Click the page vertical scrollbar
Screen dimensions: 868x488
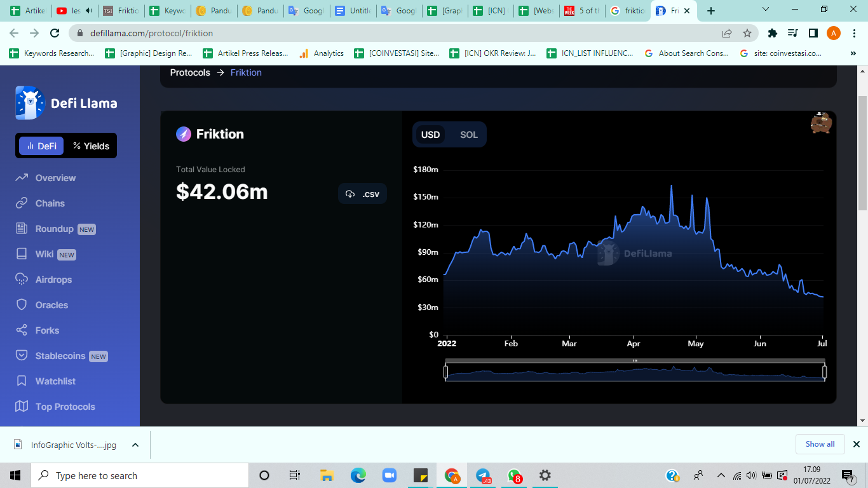[x=862, y=152]
